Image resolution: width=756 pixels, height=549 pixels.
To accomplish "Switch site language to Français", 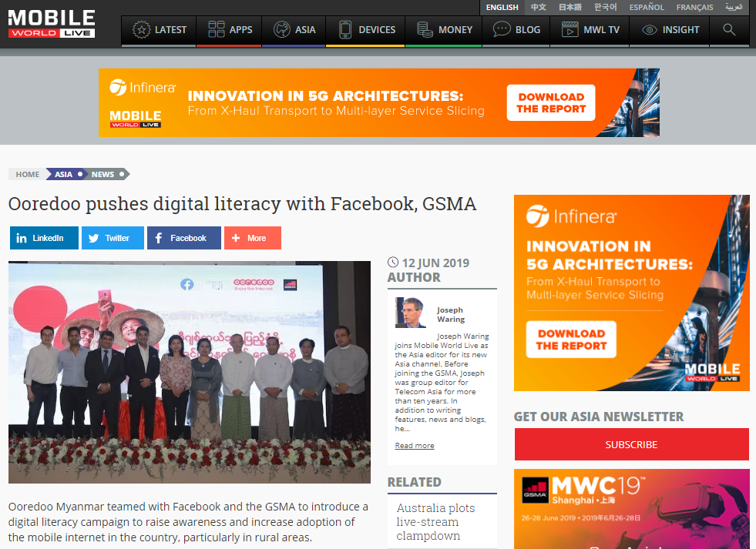I will [694, 7].
